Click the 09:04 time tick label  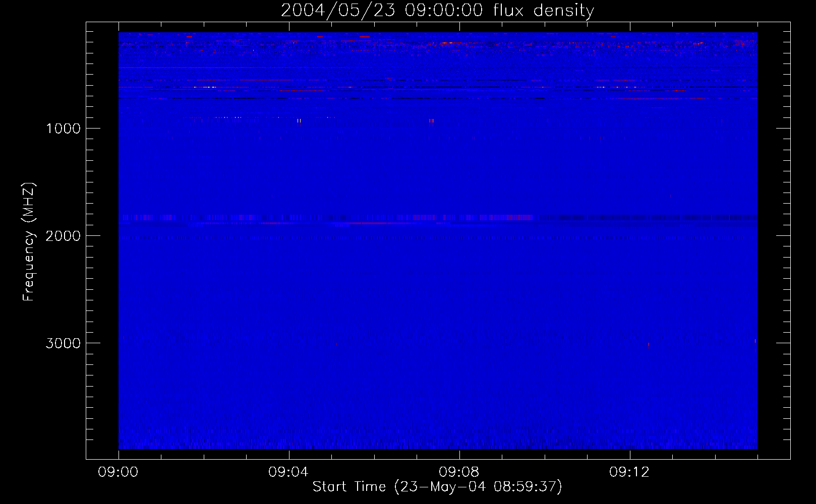(288, 472)
